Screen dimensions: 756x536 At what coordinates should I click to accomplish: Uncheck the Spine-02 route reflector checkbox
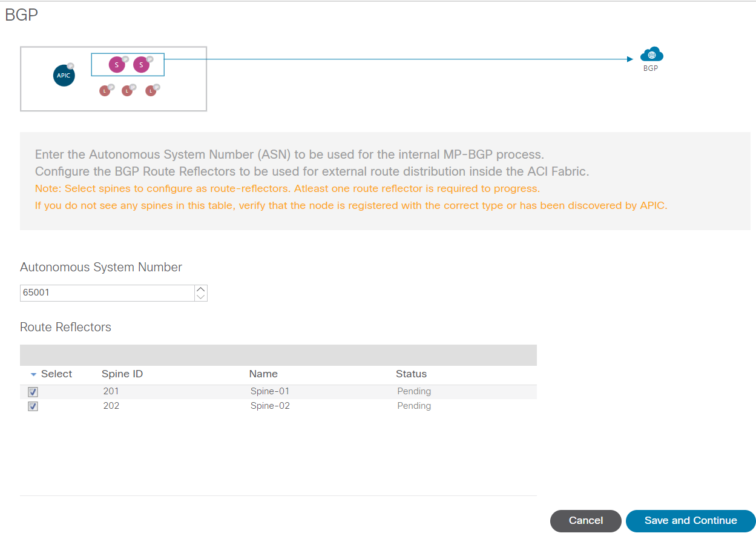coord(33,406)
